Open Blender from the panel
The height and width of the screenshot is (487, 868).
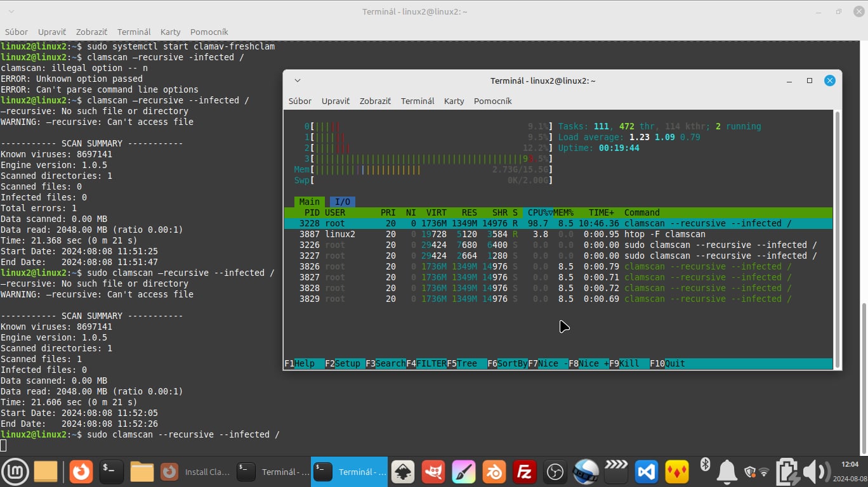(x=494, y=472)
